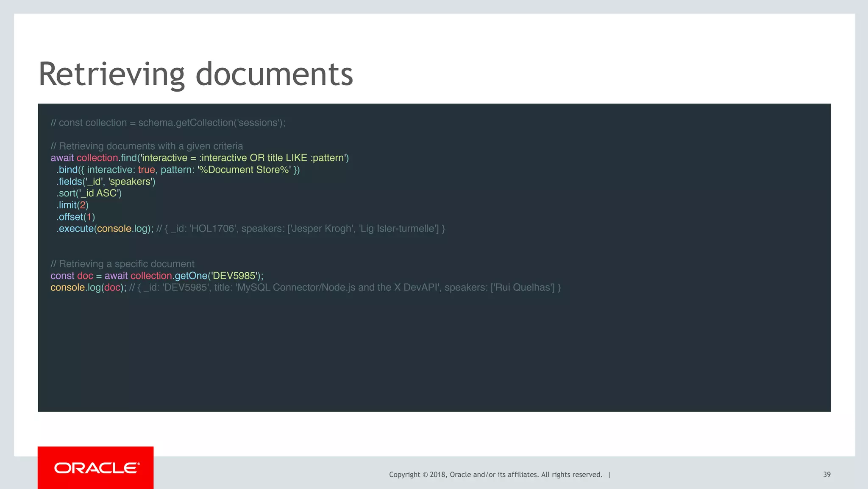Viewport: 868px width, 489px height.
Task: Click slide number 39
Action: coord(826,475)
